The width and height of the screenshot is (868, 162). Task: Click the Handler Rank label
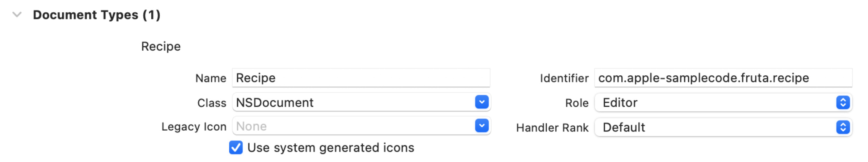(x=552, y=128)
